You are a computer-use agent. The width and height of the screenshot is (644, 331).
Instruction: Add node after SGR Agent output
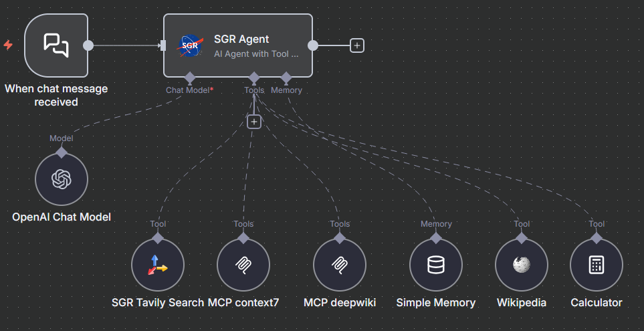click(x=357, y=45)
